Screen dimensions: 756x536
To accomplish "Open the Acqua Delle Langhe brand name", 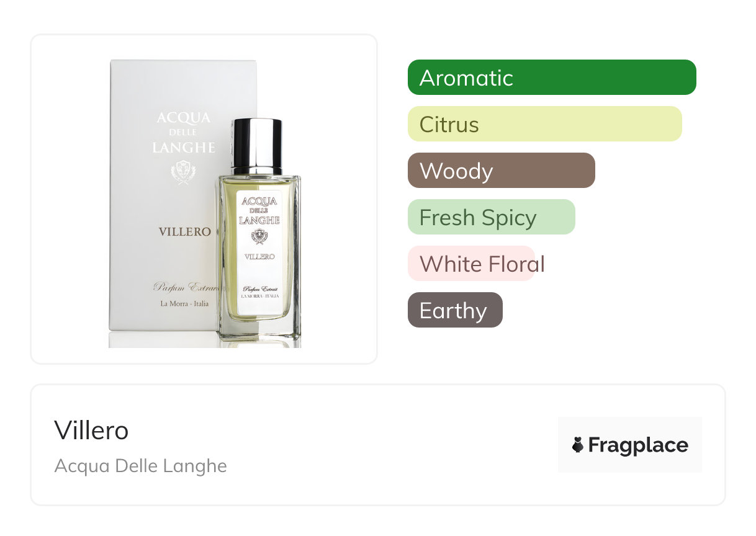I will [141, 466].
